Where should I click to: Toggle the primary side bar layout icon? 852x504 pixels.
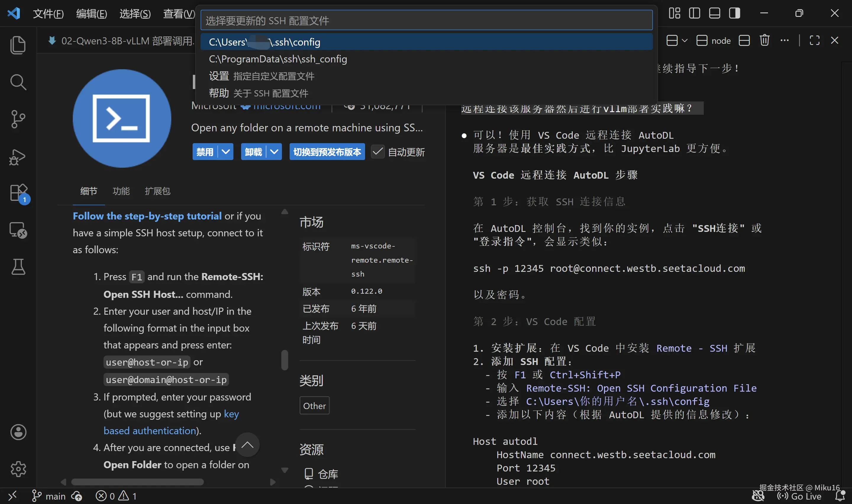coord(694,13)
